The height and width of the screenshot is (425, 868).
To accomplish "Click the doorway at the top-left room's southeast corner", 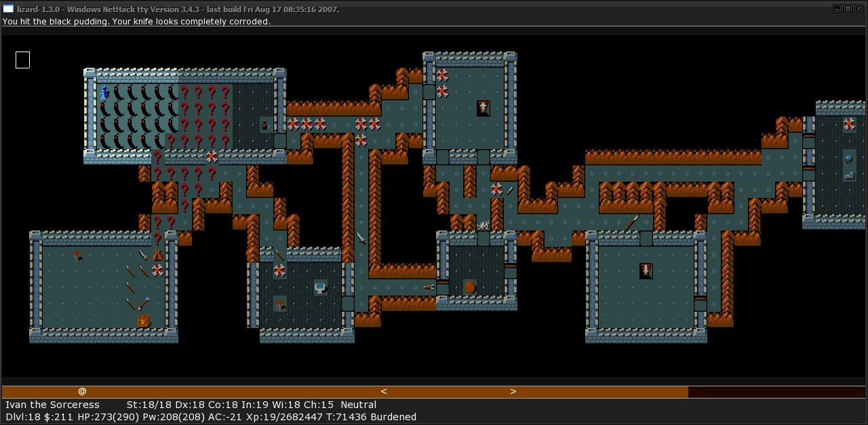I will 280,141.
